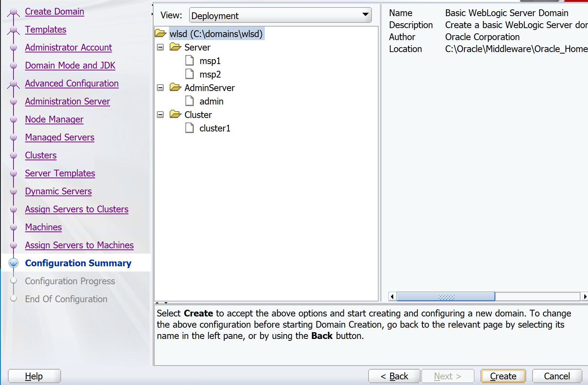Click the Server folder icon in tree
Image resolution: width=588 pixels, height=385 pixels.
(175, 47)
